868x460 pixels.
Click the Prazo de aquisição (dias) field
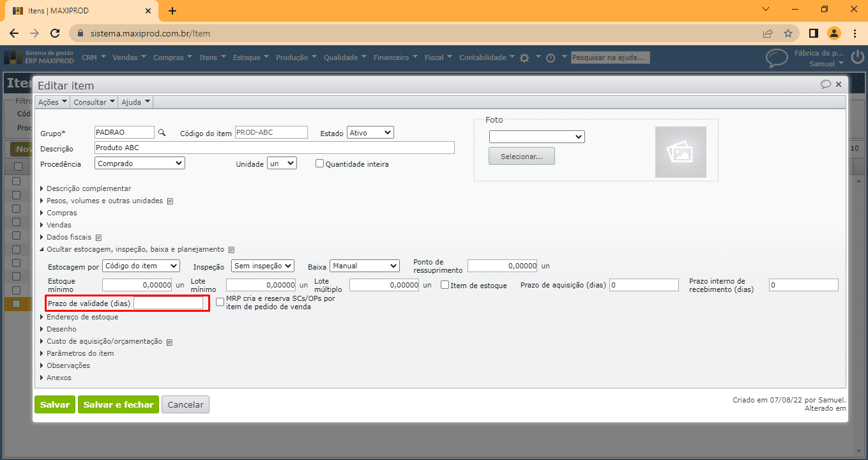click(x=644, y=285)
